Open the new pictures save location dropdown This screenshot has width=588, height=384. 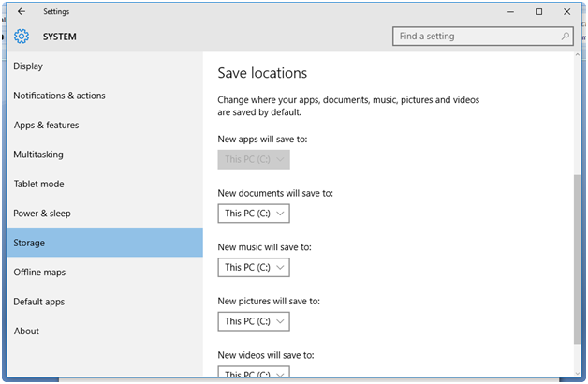[254, 321]
